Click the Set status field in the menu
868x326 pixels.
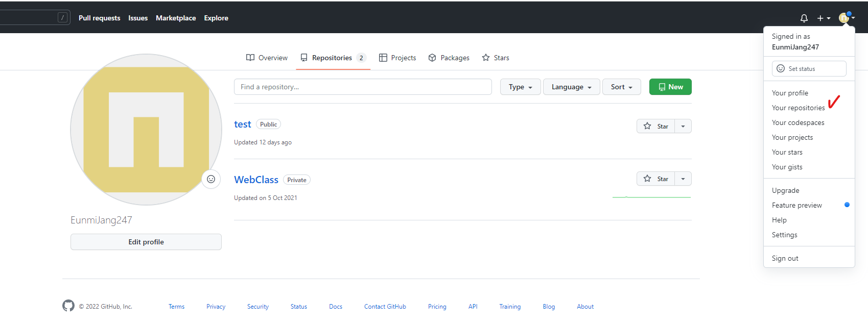point(809,68)
